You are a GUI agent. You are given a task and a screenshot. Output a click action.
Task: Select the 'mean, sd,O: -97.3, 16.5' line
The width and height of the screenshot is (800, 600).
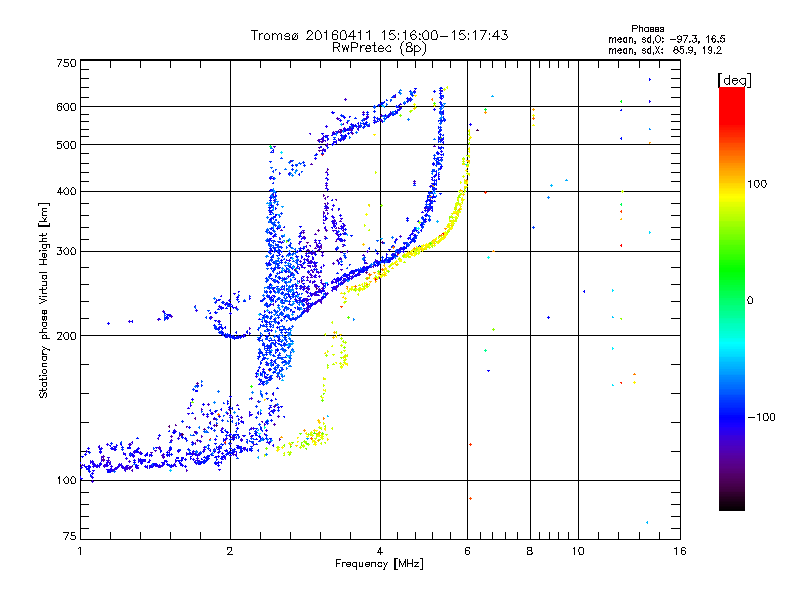pos(666,39)
